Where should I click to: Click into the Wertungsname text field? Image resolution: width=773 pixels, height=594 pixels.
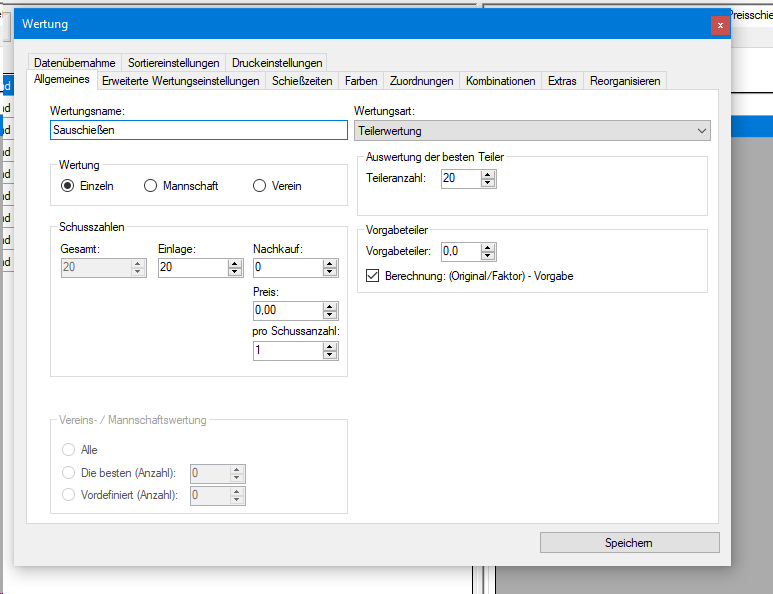pos(198,130)
